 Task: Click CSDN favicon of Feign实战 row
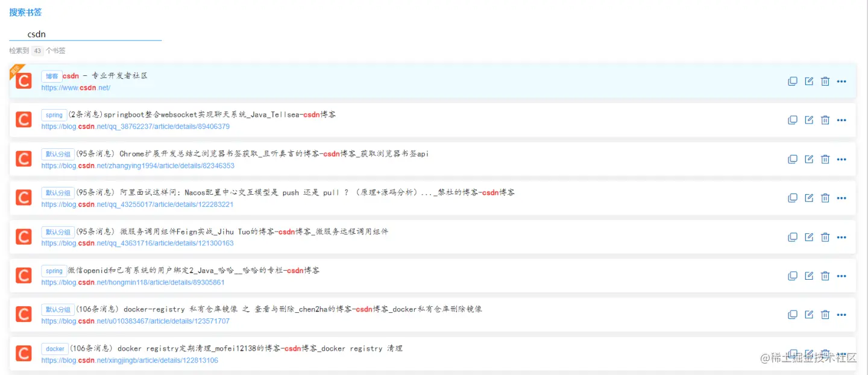24,237
